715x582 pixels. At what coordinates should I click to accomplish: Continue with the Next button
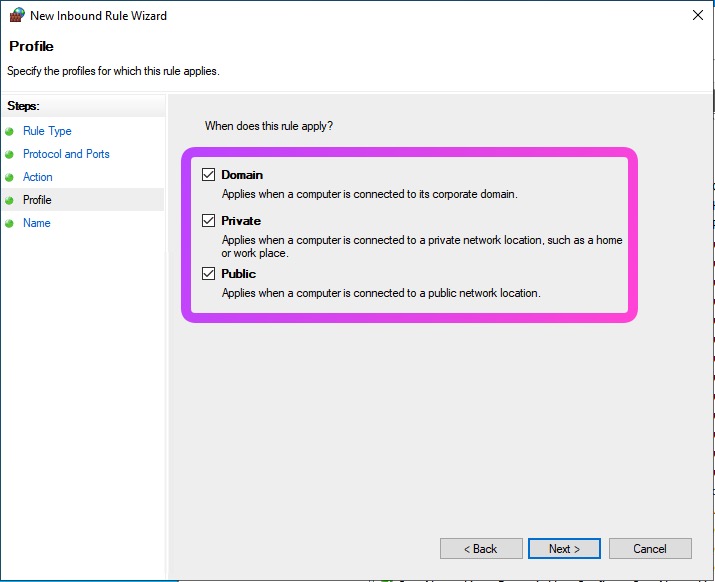(x=564, y=549)
